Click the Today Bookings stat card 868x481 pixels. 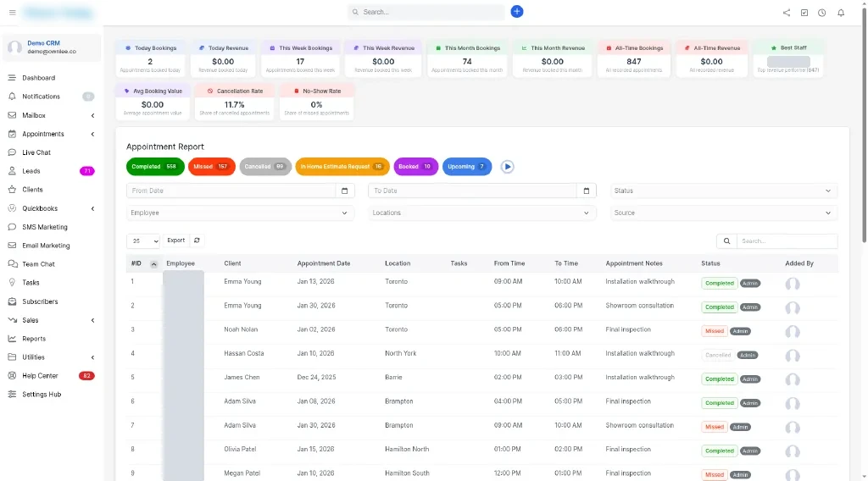151,58
